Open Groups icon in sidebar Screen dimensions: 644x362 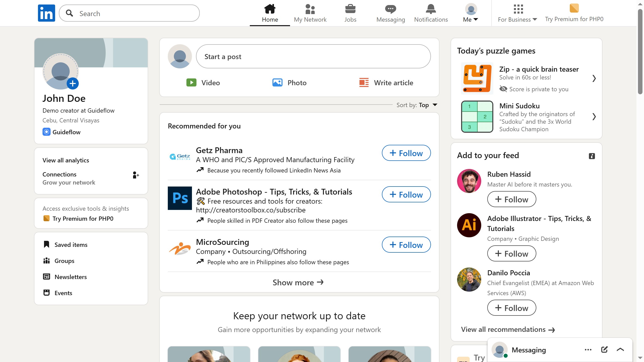(46, 261)
